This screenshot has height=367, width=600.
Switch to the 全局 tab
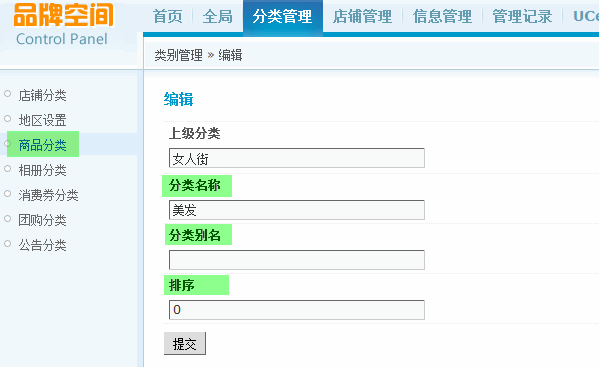217,16
